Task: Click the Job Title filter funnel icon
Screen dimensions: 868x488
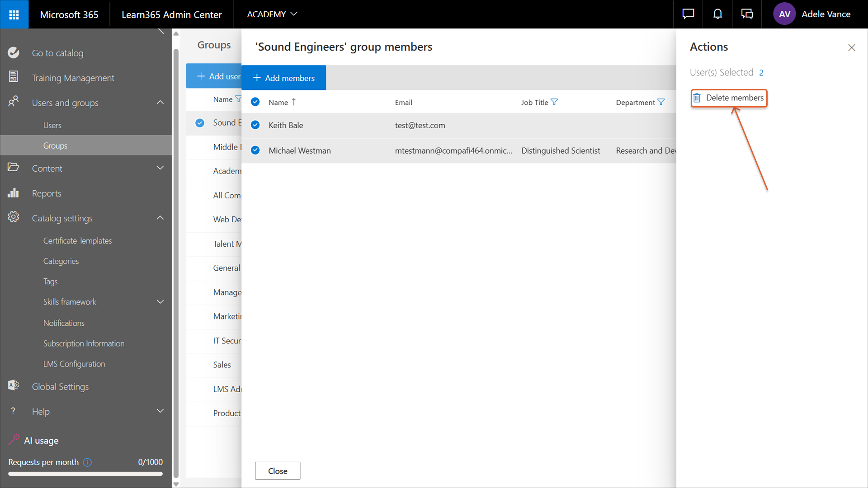Action: [x=554, y=102]
